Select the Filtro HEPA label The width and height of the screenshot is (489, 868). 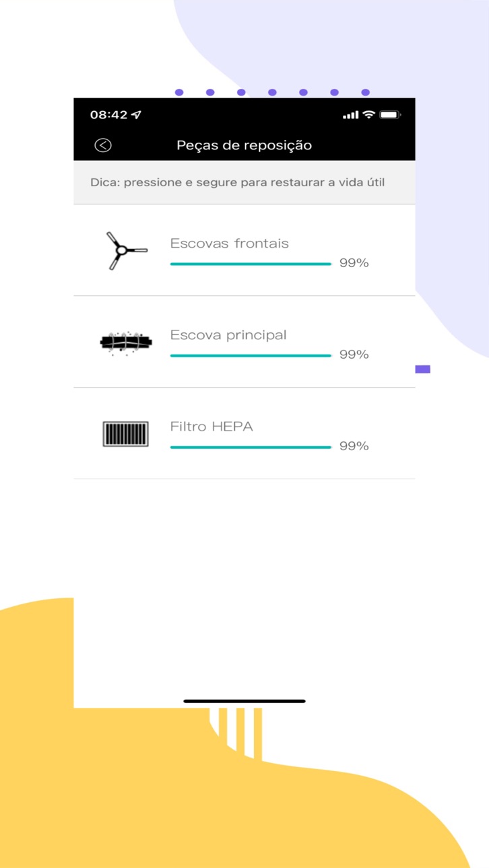click(x=211, y=427)
